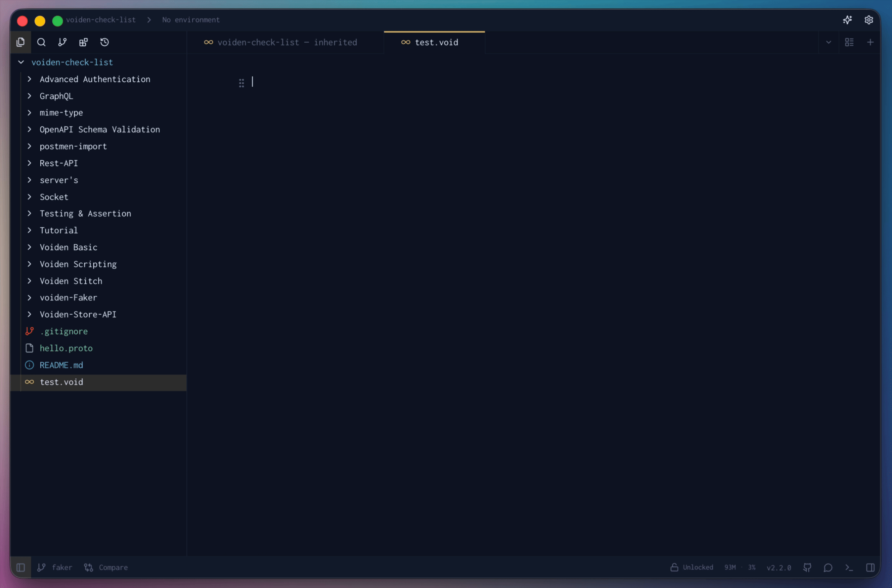
Task: Open settings gear icon
Action: [x=869, y=20]
